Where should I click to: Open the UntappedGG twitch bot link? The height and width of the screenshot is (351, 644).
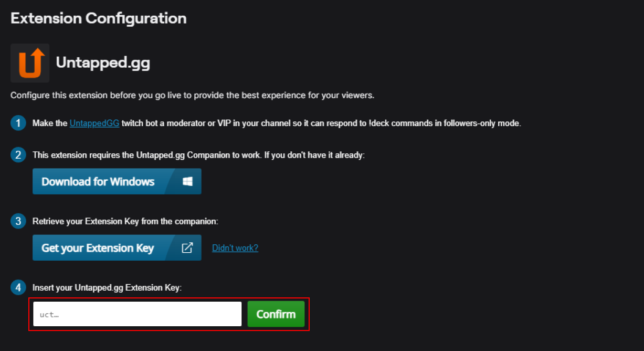coord(94,123)
